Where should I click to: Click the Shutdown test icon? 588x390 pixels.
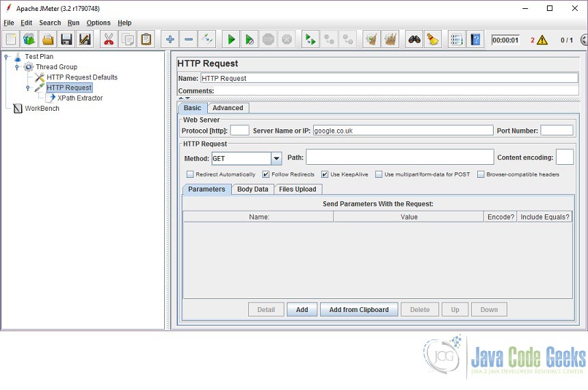click(x=287, y=39)
